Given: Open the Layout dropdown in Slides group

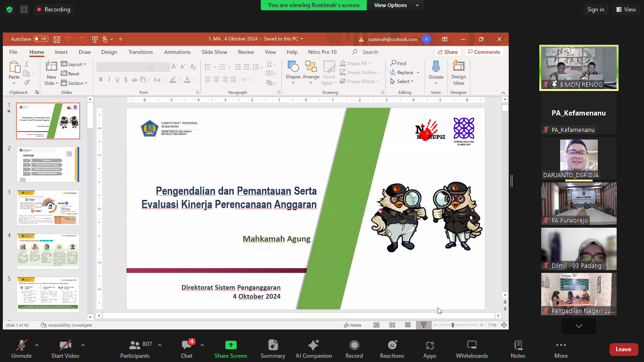Looking at the screenshot, I should click(74, 64).
